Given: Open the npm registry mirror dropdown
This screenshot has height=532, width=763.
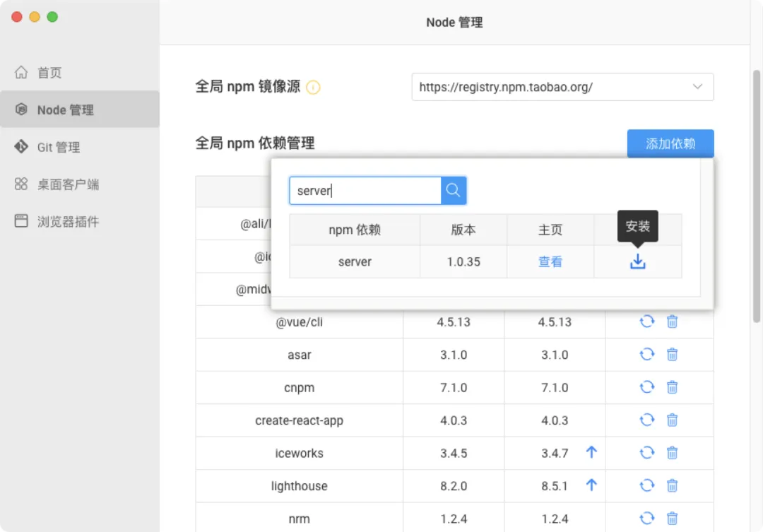Looking at the screenshot, I should click(562, 87).
